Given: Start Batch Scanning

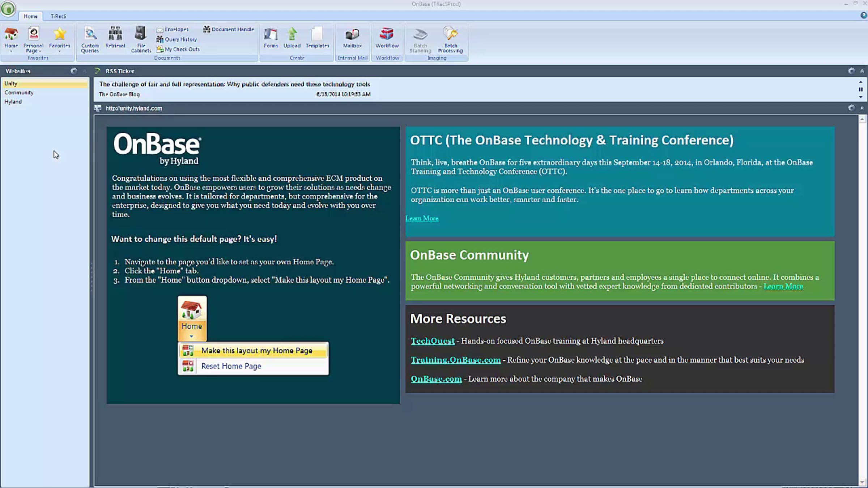Looking at the screenshot, I should [420, 40].
